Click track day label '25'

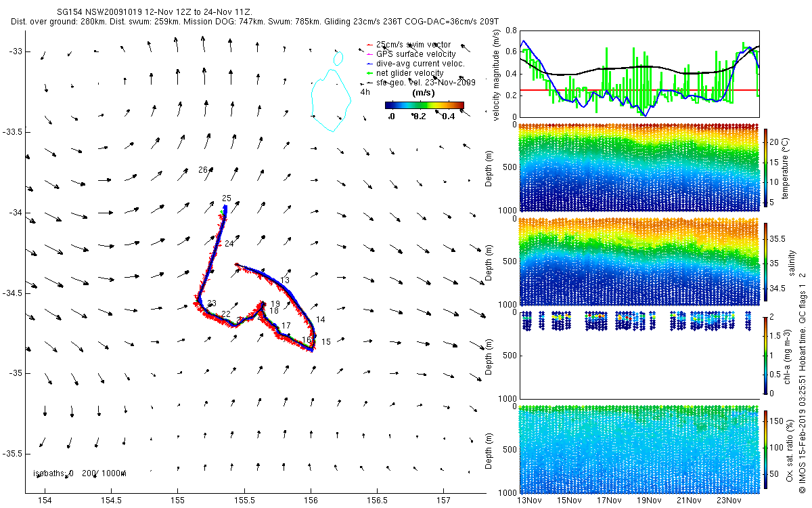click(x=227, y=198)
